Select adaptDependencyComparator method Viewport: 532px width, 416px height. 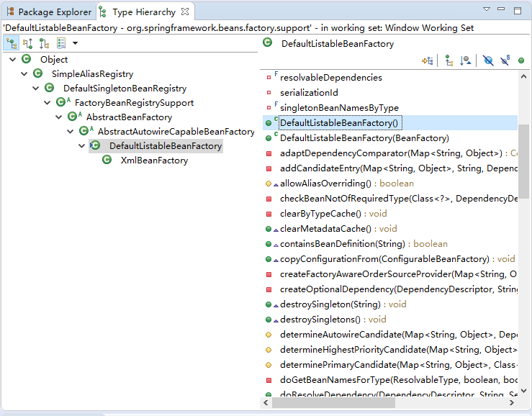pos(399,153)
